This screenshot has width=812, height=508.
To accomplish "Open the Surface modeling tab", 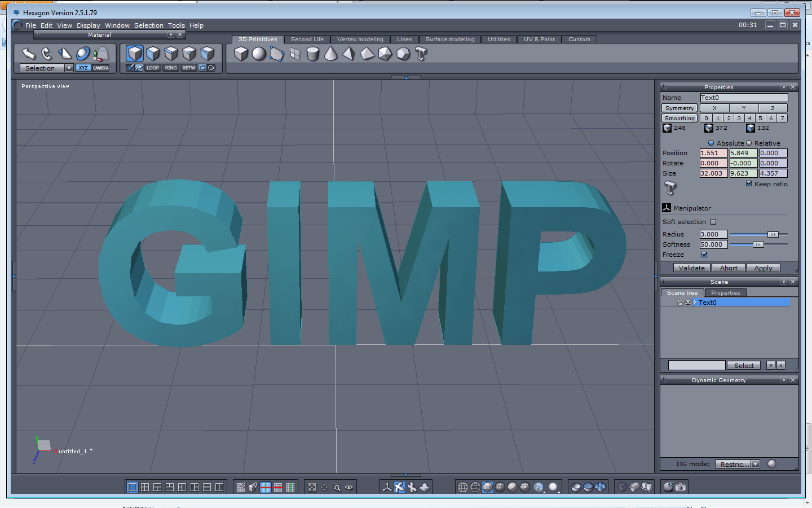I will tap(450, 40).
